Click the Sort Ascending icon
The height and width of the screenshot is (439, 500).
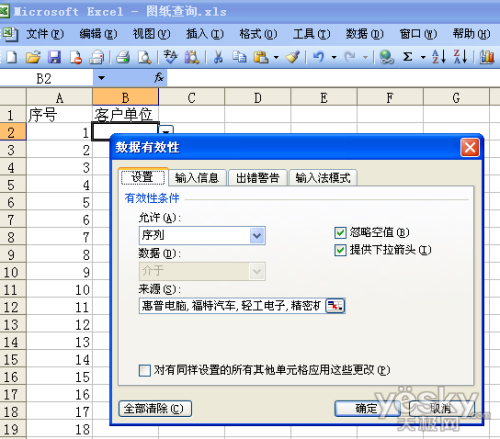tap(439, 57)
